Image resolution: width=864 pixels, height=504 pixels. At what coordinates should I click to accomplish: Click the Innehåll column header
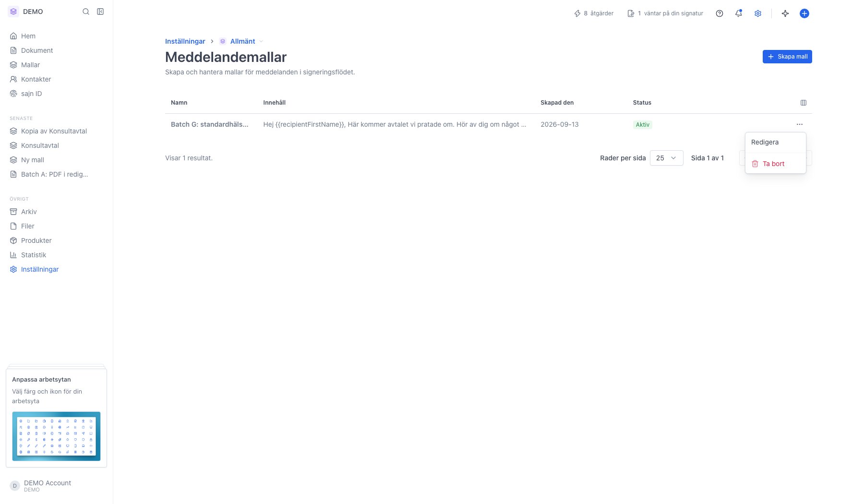(274, 103)
